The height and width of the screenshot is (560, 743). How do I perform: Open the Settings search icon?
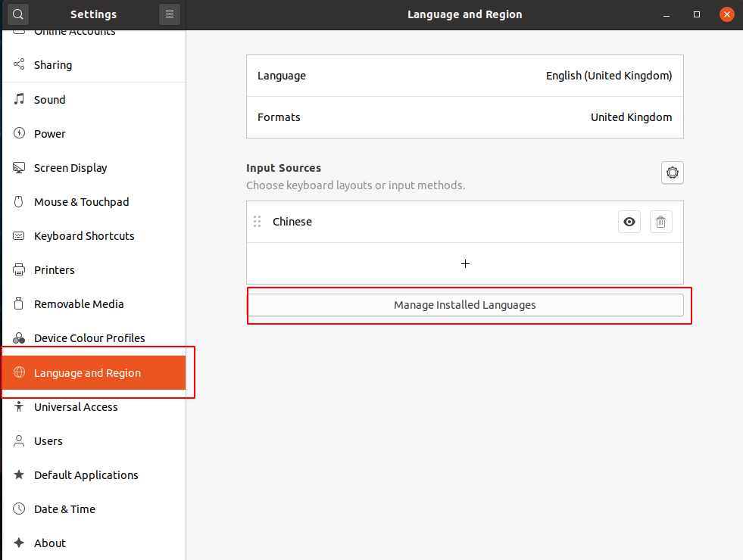[x=18, y=14]
